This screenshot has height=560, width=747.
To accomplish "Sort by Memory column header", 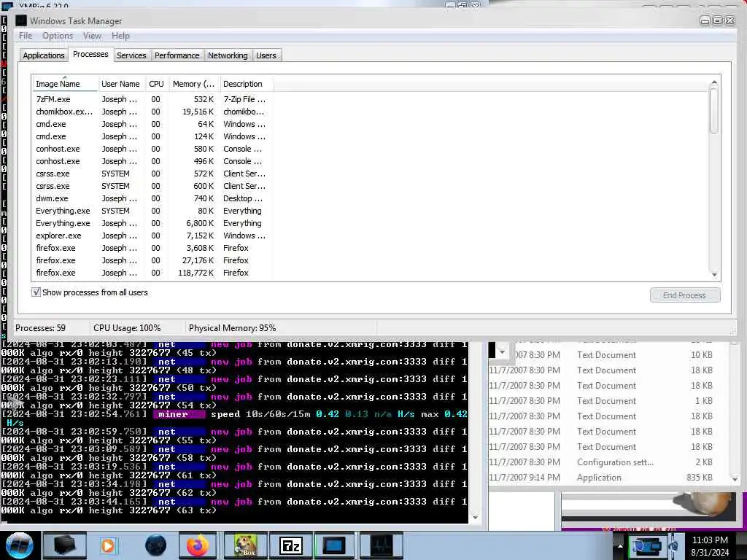I will [x=193, y=84].
